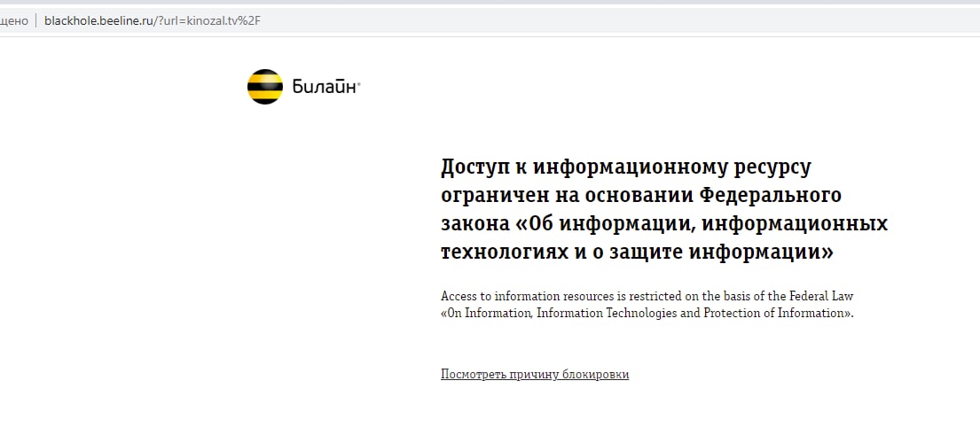The image size is (980, 443).
Task: Click the heading line 'закона «Об информации, информационных'
Action: [664, 225]
